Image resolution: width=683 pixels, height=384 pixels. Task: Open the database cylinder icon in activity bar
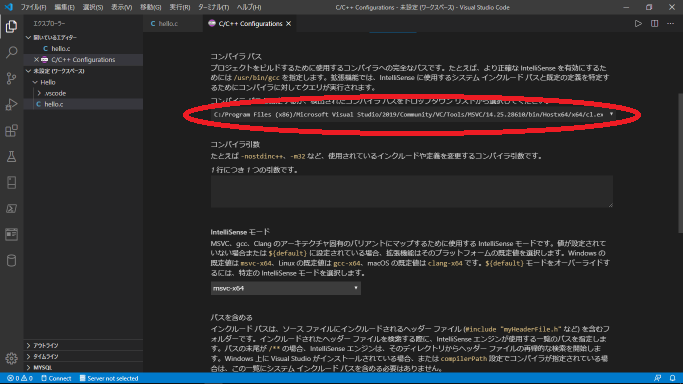tap(11, 260)
